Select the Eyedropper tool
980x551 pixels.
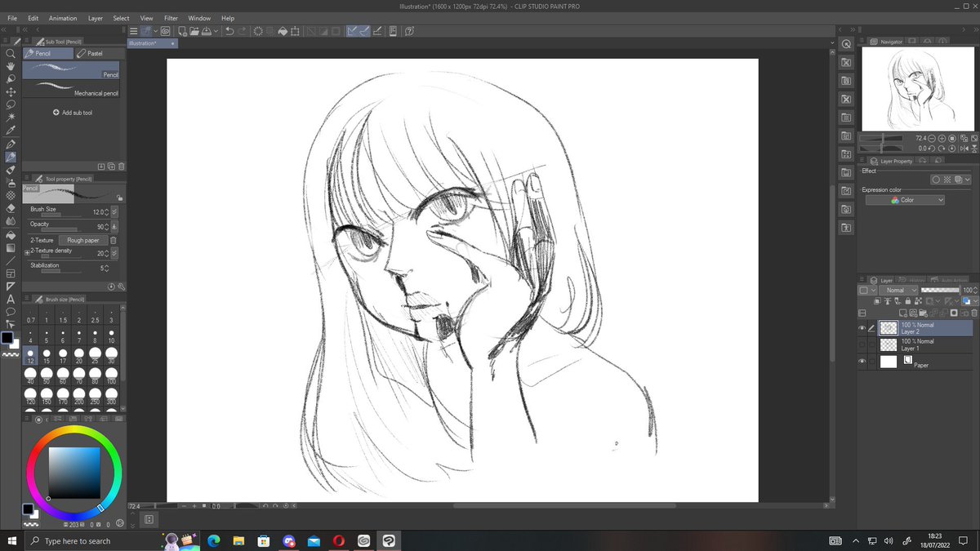click(11, 131)
